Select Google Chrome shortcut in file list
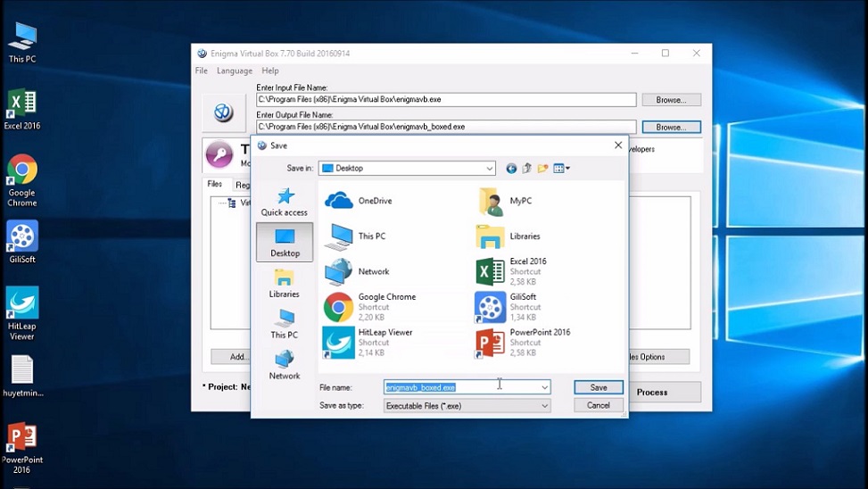The image size is (868, 489). [x=370, y=307]
